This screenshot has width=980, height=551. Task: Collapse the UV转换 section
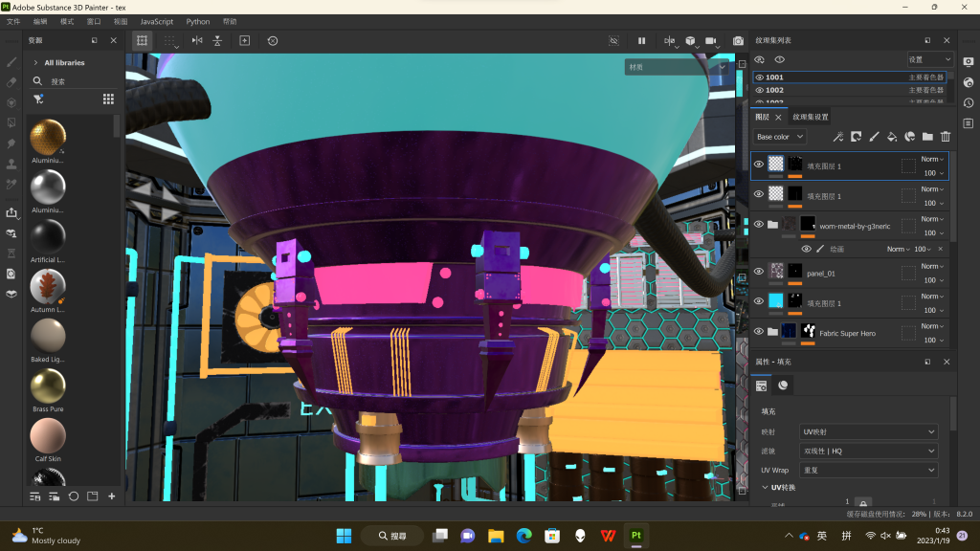tap(765, 487)
